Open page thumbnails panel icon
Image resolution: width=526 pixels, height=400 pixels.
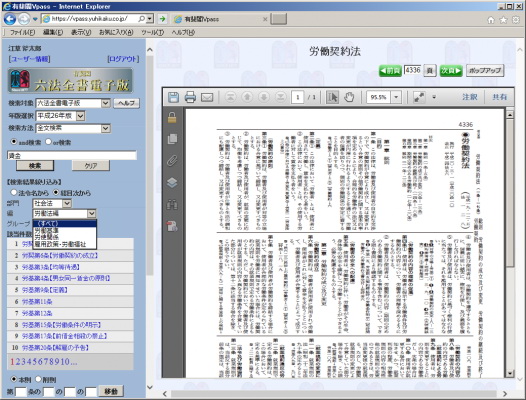[172, 139]
